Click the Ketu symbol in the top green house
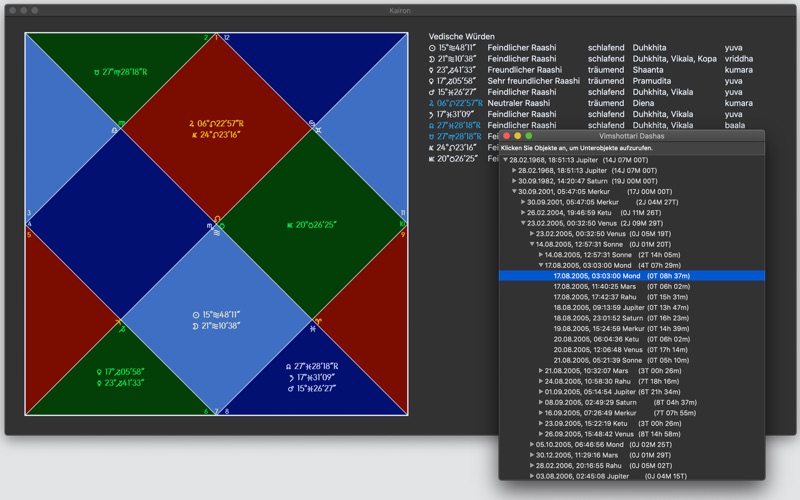The image size is (800, 500). [96, 72]
